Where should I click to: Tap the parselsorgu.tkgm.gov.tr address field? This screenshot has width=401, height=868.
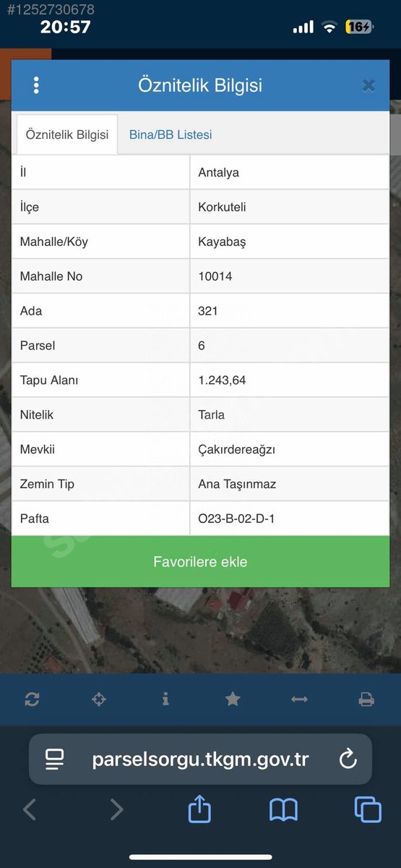tap(200, 759)
